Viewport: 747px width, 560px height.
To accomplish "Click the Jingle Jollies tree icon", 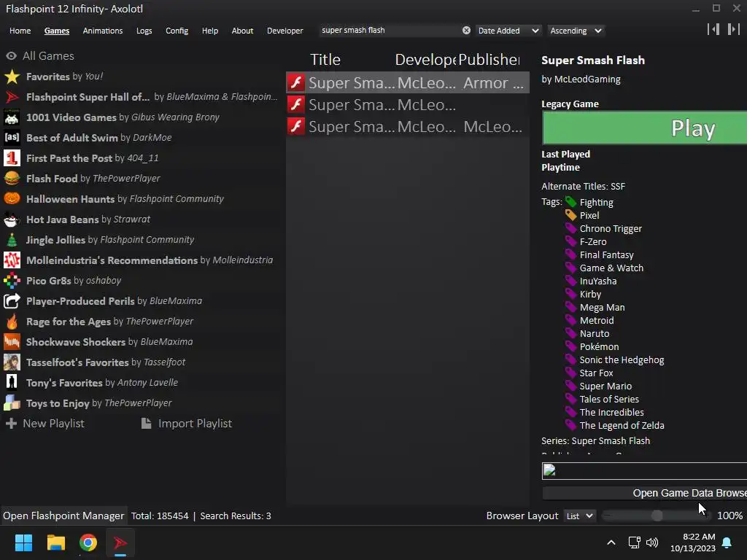I will (12, 239).
